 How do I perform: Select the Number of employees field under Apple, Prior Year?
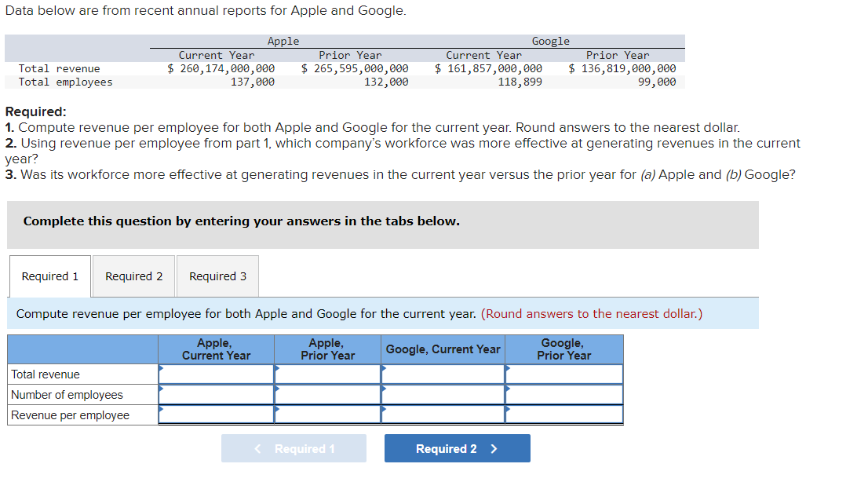pos(326,394)
